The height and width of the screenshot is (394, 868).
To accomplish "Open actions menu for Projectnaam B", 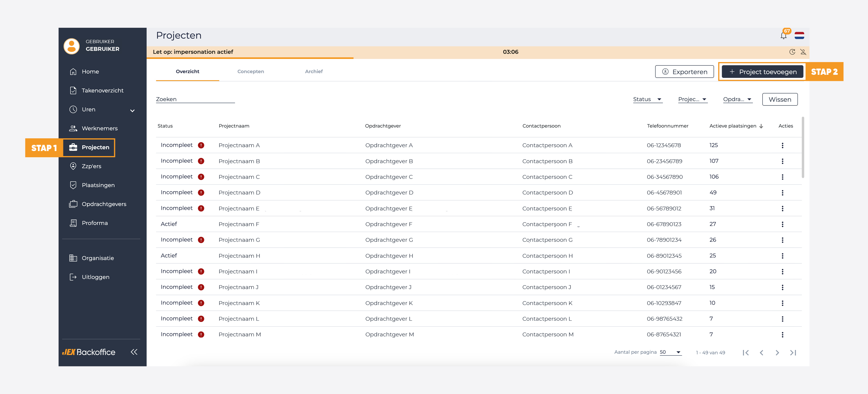I will [782, 161].
